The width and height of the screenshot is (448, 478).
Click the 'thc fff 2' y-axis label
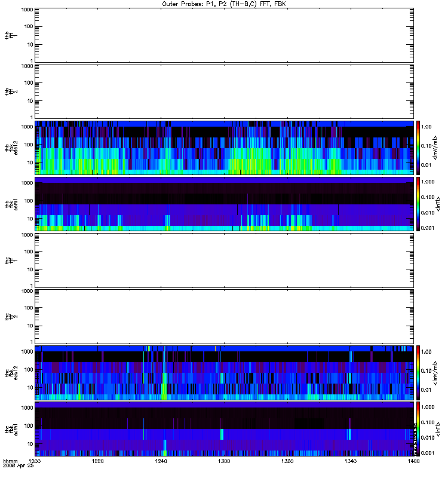click(11, 317)
